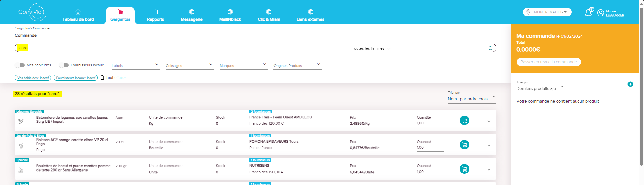Click the search field containing caro

[182, 48]
